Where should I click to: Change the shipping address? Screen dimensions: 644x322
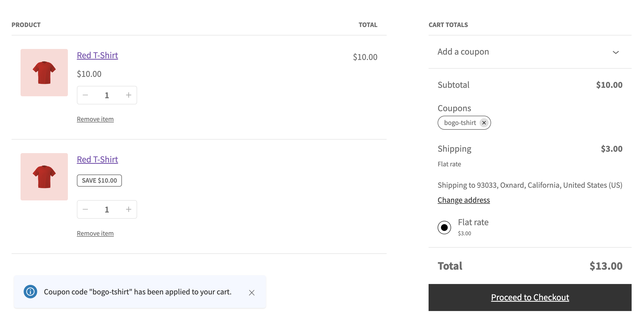pos(463,200)
